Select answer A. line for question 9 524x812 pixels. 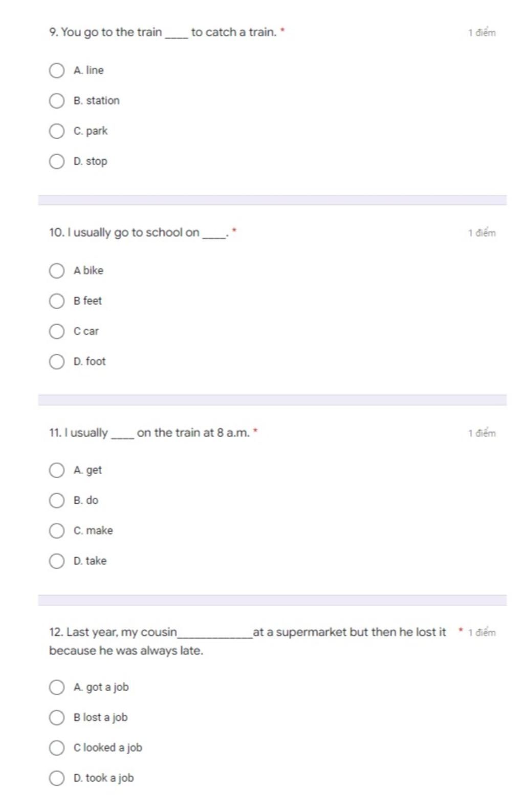click(x=57, y=71)
